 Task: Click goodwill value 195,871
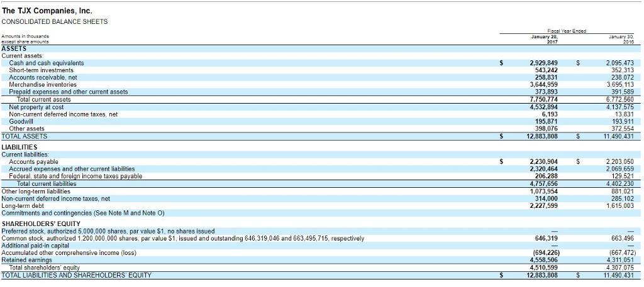(x=547, y=122)
